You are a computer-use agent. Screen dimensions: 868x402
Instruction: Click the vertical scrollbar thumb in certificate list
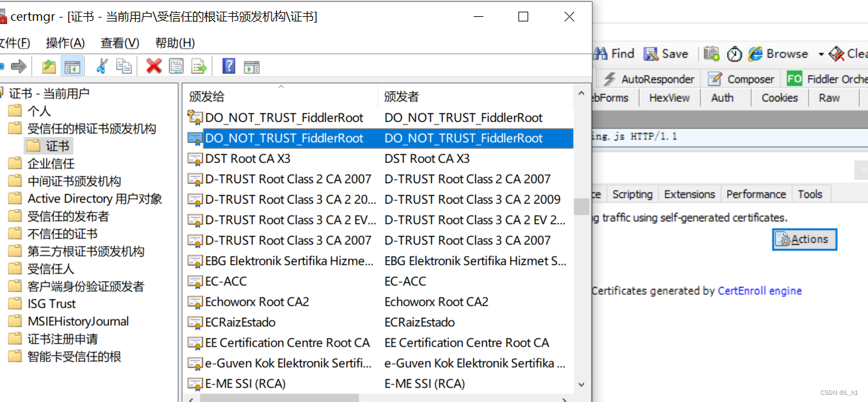click(x=581, y=207)
